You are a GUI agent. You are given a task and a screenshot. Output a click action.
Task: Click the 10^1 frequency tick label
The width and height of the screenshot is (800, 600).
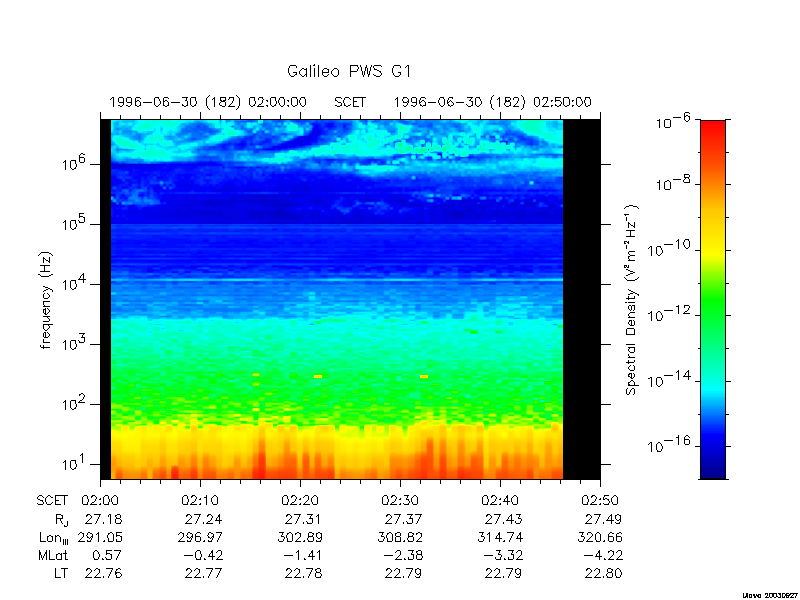point(73,464)
